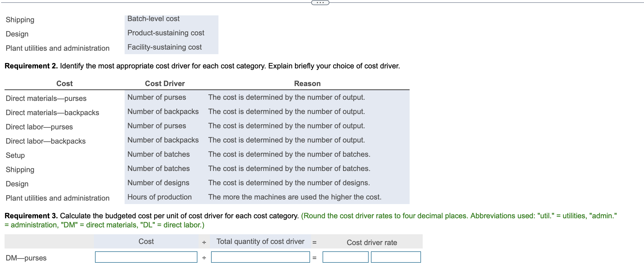Select Number of backpacks for Direct materials—backpacks
Screen dimensions: 644x273
point(163,112)
